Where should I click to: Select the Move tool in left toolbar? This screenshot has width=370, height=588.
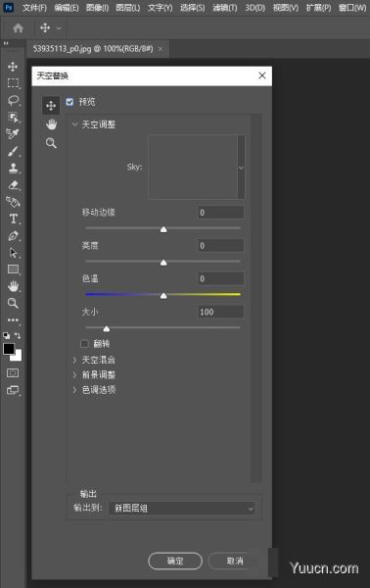pyautogui.click(x=13, y=67)
